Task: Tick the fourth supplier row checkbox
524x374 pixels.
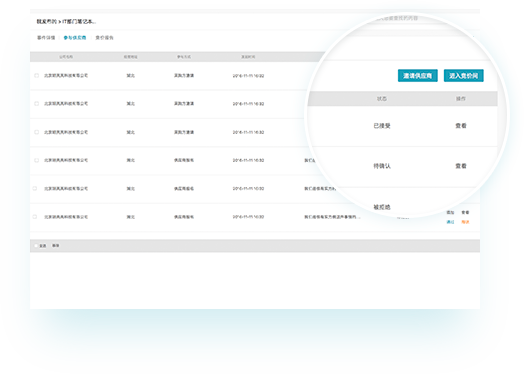Action: [x=36, y=160]
